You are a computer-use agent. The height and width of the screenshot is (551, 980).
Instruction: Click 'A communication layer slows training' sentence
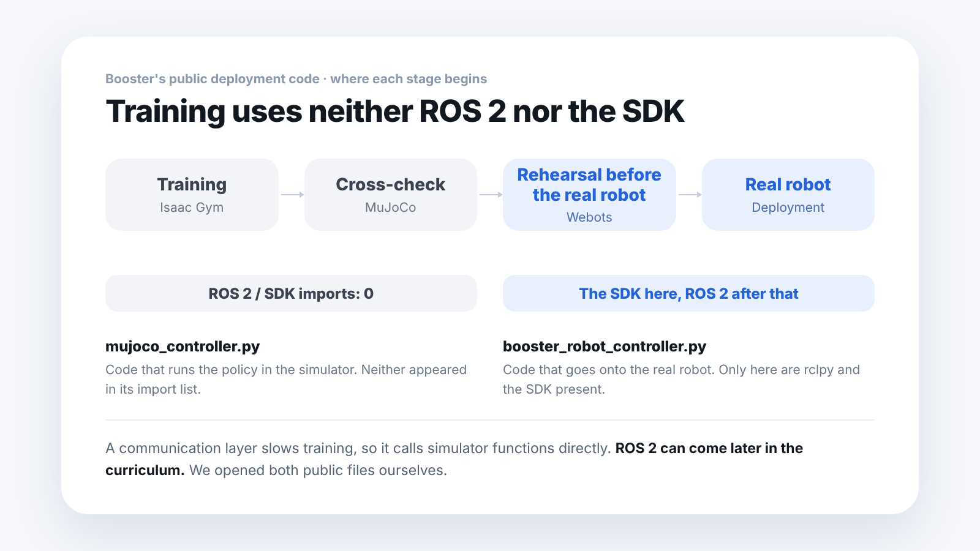358,448
